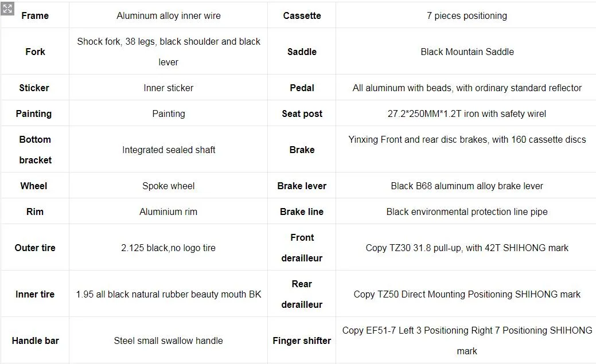Click the 'Spoke wheel' value
The width and height of the screenshot is (596, 364).
[x=168, y=186]
